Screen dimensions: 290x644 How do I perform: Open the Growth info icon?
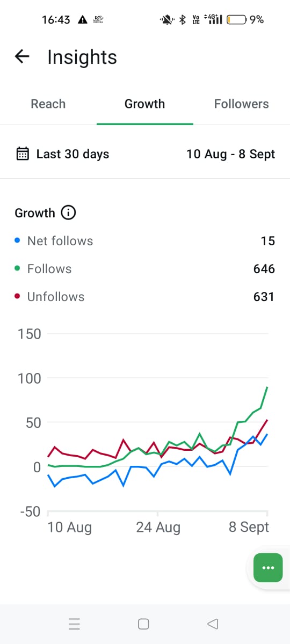point(68,213)
